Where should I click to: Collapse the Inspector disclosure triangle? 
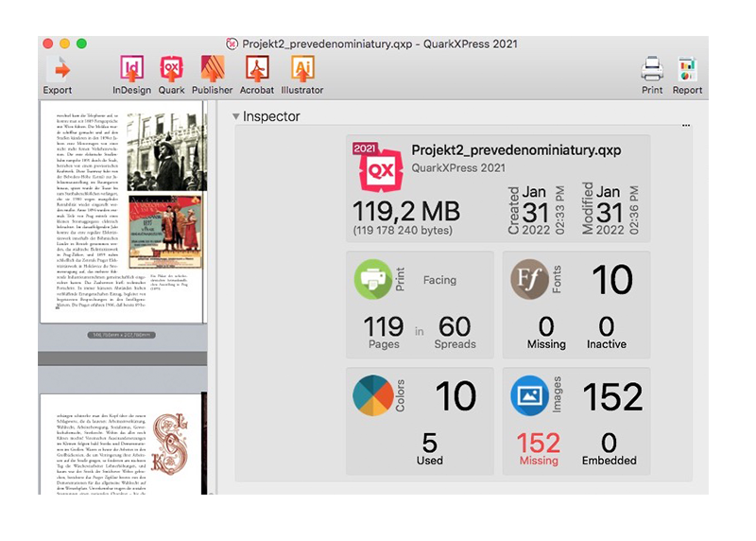tap(236, 116)
